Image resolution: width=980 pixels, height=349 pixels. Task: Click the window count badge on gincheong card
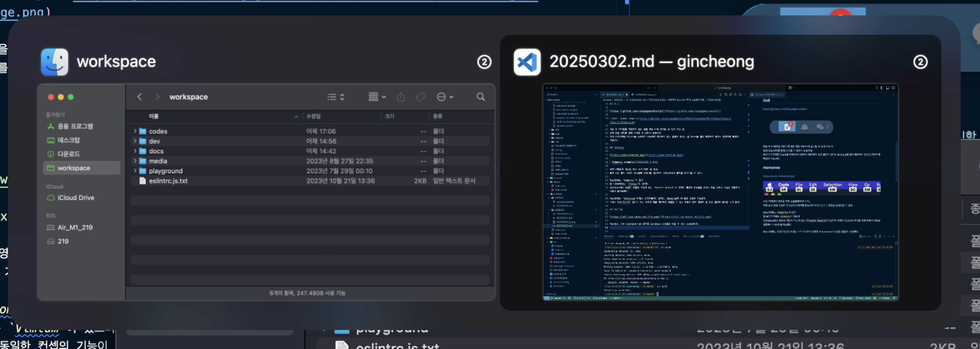920,62
